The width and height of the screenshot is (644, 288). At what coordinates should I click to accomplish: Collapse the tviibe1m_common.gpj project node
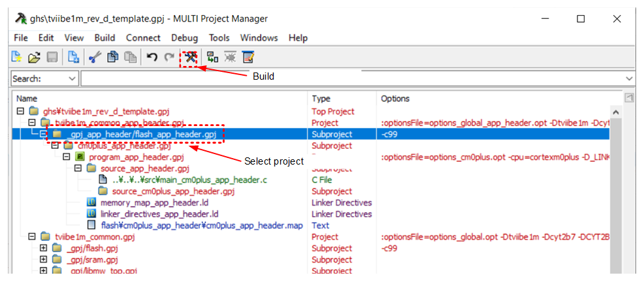[31, 236]
